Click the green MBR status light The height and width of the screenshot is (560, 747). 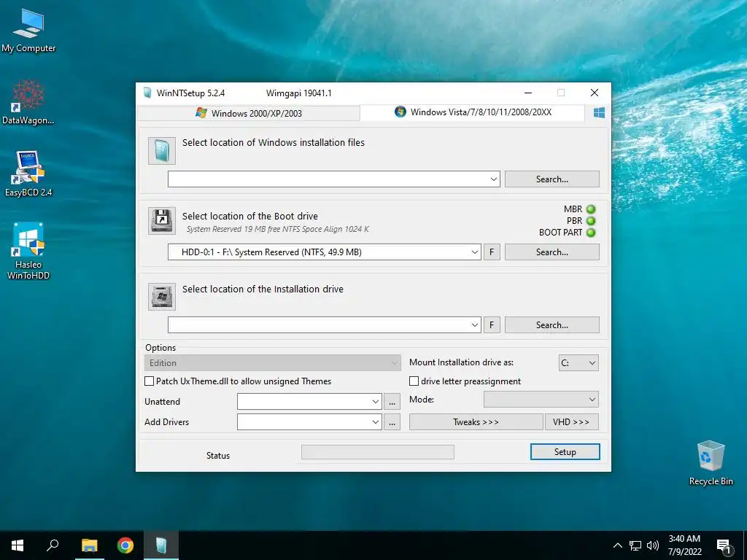pyautogui.click(x=591, y=209)
